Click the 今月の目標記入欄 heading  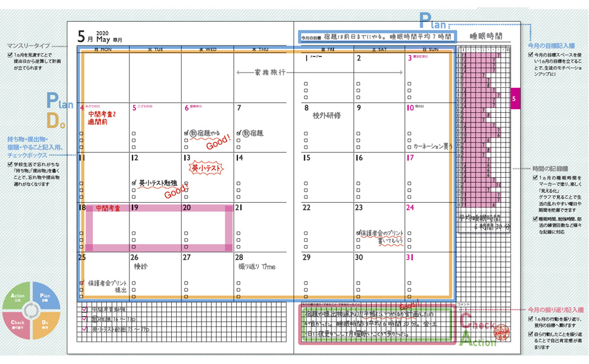[x=551, y=45]
